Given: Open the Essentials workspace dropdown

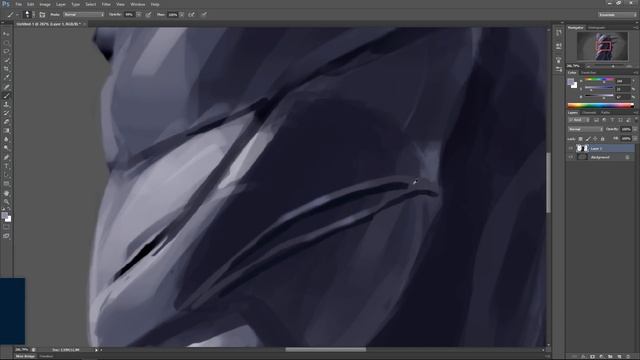Looking at the screenshot, I should 617,14.
